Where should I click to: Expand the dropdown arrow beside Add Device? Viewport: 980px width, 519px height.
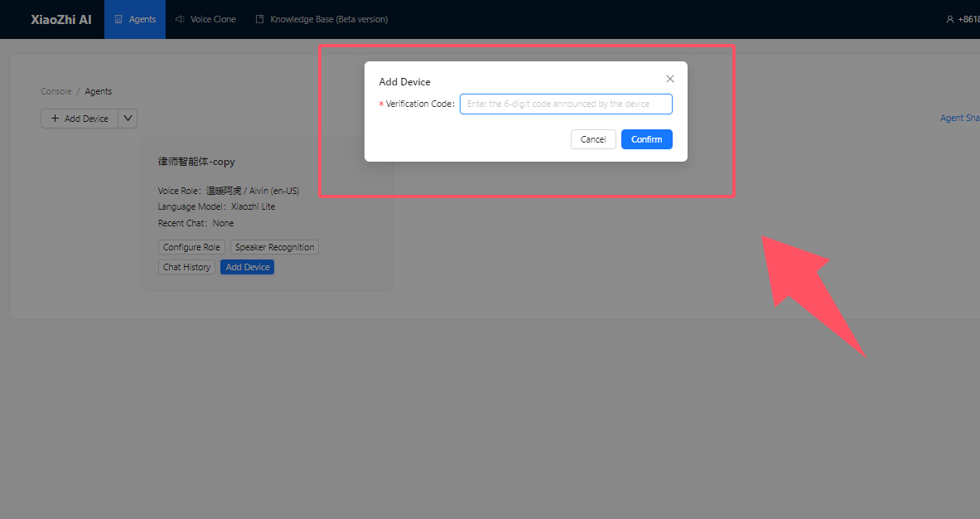(128, 119)
